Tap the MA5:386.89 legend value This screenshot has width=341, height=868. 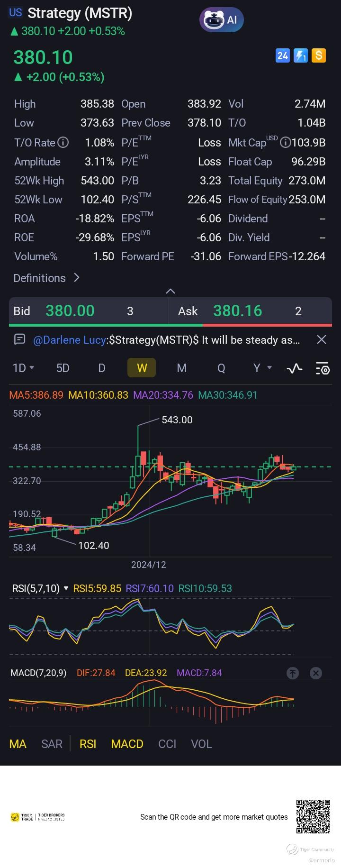coord(36,395)
